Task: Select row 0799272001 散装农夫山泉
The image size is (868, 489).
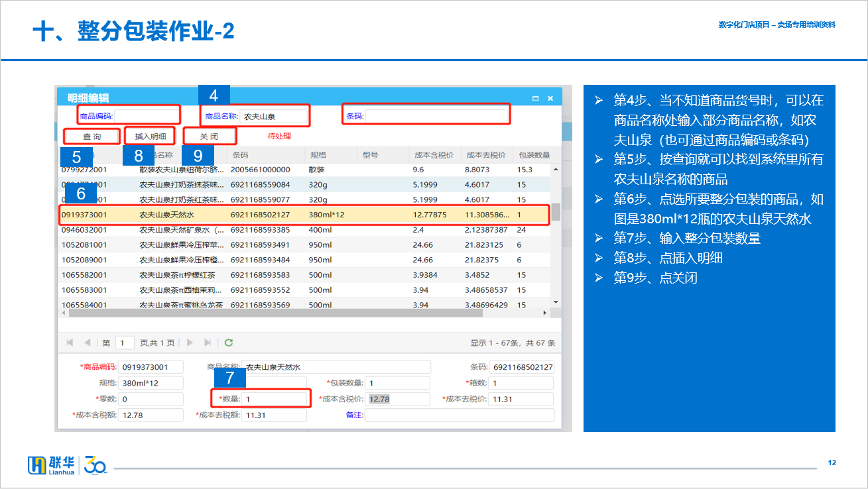Action: click(x=304, y=170)
